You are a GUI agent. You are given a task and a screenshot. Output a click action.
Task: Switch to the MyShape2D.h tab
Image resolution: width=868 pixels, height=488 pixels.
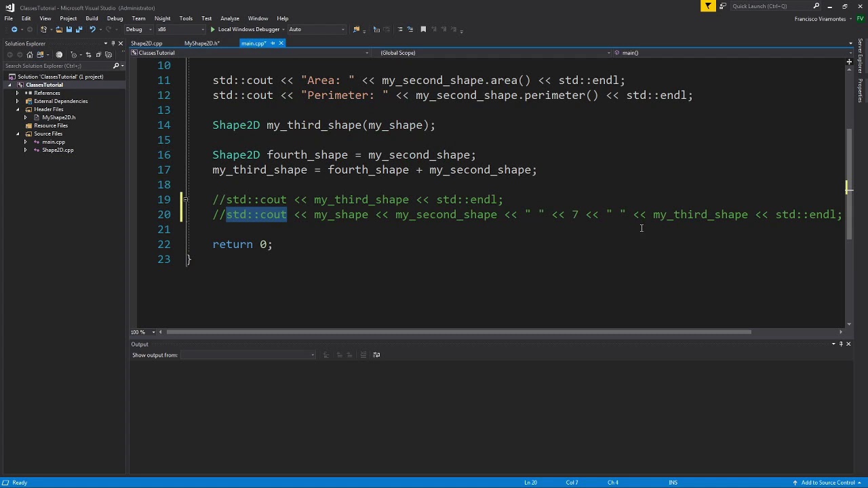pos(201,43)
